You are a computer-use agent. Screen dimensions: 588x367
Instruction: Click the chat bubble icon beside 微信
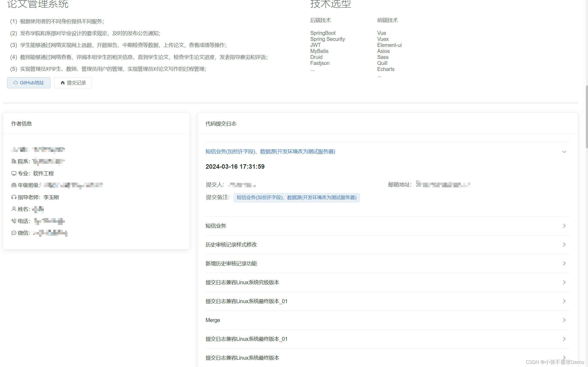tap(14, 233)
